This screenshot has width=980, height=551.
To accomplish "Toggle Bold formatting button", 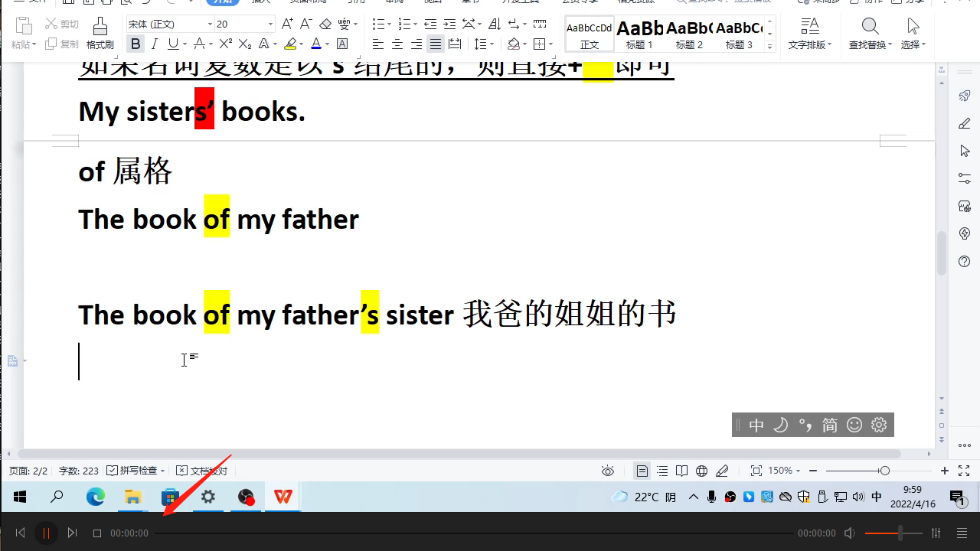I will (136, 44).
